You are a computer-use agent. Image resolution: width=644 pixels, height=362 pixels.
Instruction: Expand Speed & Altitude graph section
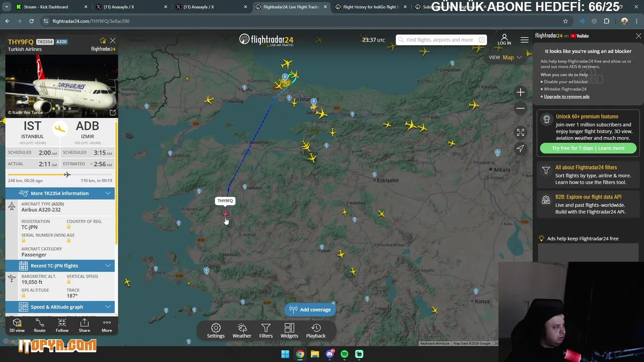pyautogui.click(x=60, y=307)
